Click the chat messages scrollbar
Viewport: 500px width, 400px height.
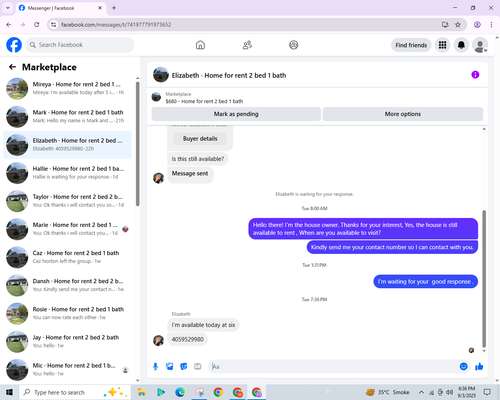pyautogui.click(x=484, y=278)
